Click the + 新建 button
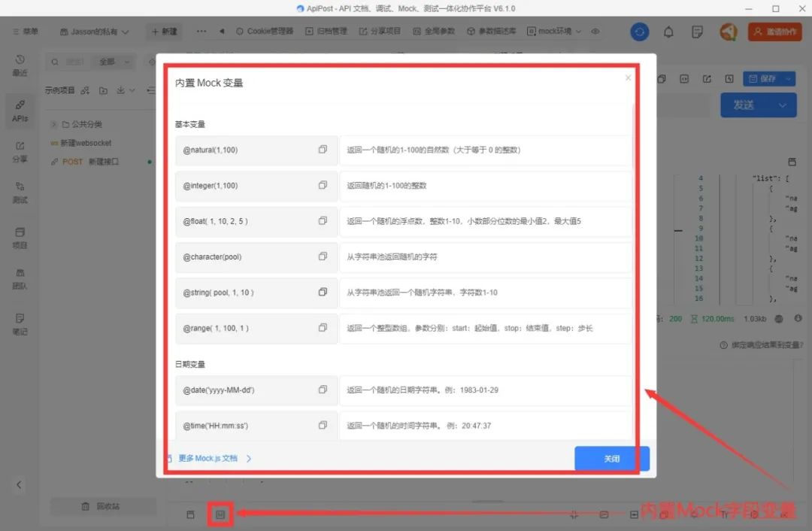Screen dimensions: 812x531 tap(164, 32)
